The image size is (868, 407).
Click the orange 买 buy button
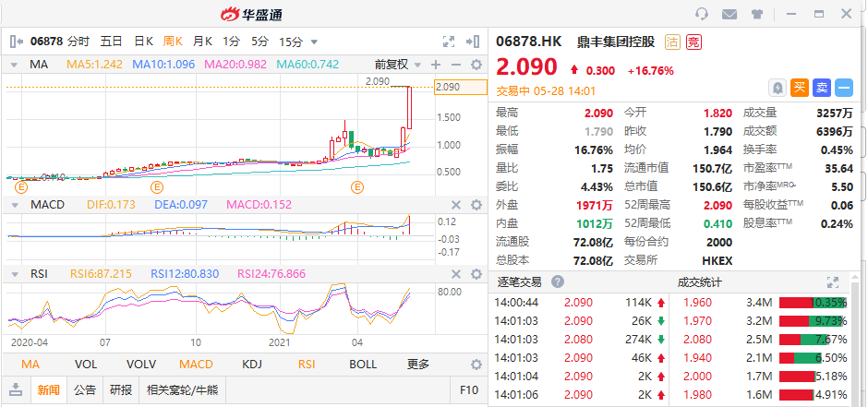pyautogui.click(x=799, y=88)
